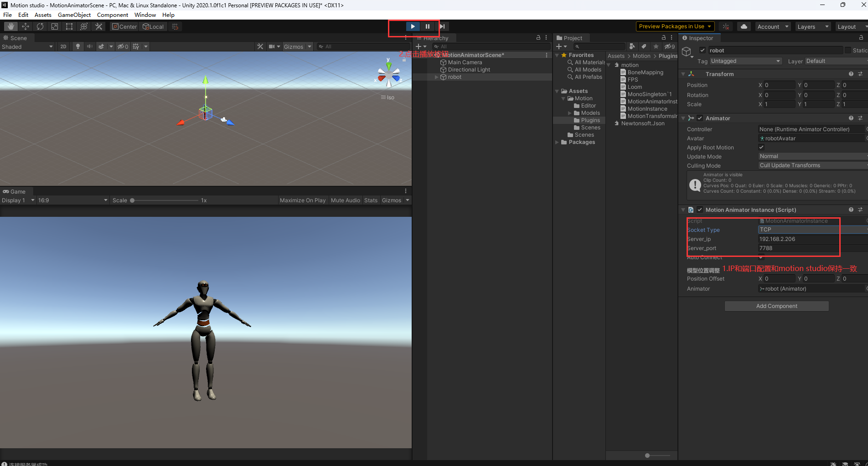Click Maximize On Play button

point(302,200)
